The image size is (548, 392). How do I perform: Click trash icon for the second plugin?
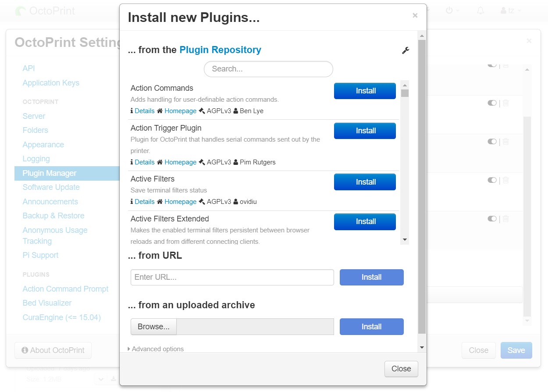pyautogui.click(x=505, y=103)
